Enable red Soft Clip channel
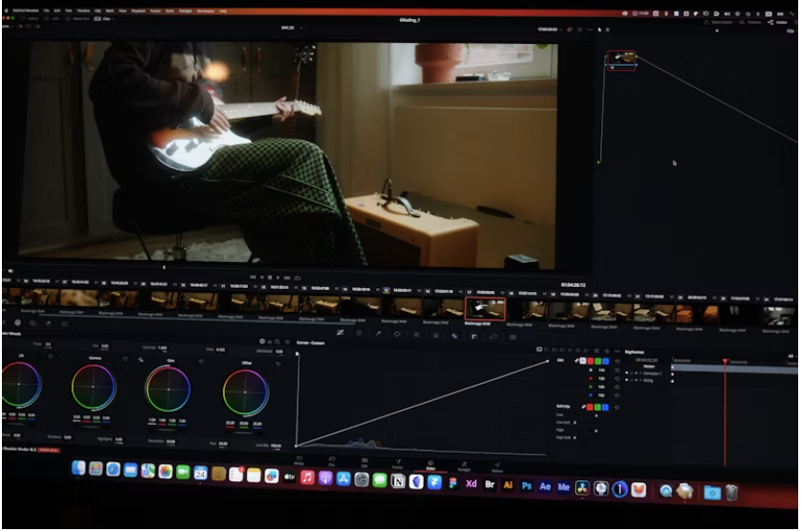 pyautogui.click(x=590, y=407)
